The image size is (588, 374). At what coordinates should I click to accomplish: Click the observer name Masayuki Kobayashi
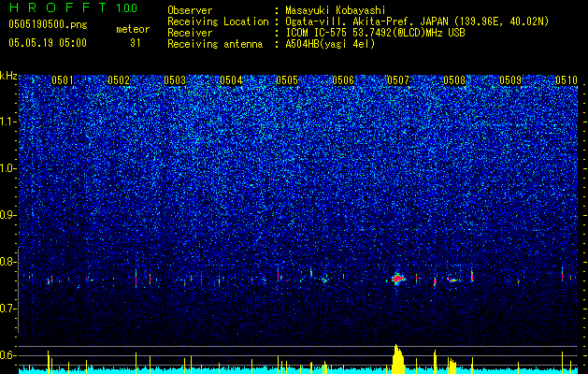coord(336,10)
